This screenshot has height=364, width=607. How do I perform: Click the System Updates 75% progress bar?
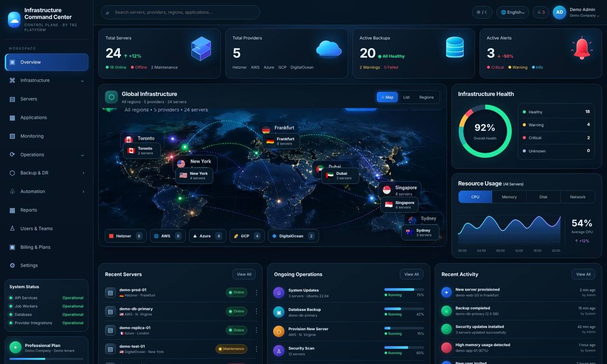coord(404,289)
